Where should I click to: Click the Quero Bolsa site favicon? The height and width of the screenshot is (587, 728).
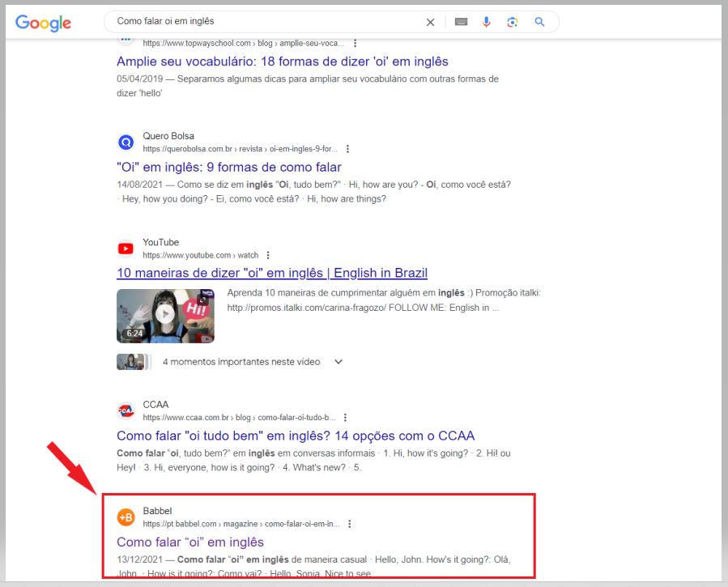coord(126,142)
